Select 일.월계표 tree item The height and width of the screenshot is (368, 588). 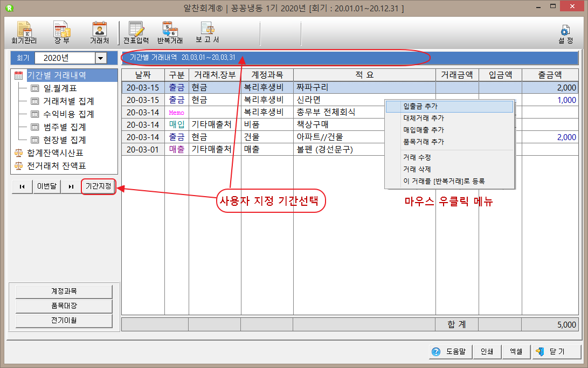pos(60,88)
